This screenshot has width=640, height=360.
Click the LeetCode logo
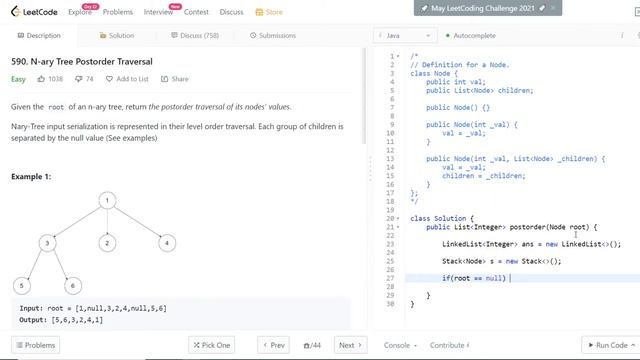[x=34, y=12]
